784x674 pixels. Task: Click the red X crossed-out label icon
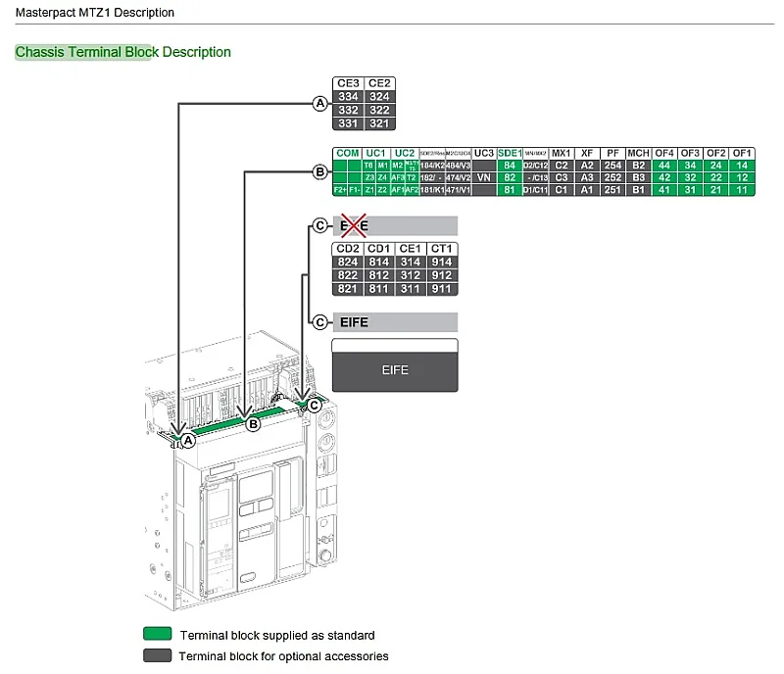[x=354, y=225]
